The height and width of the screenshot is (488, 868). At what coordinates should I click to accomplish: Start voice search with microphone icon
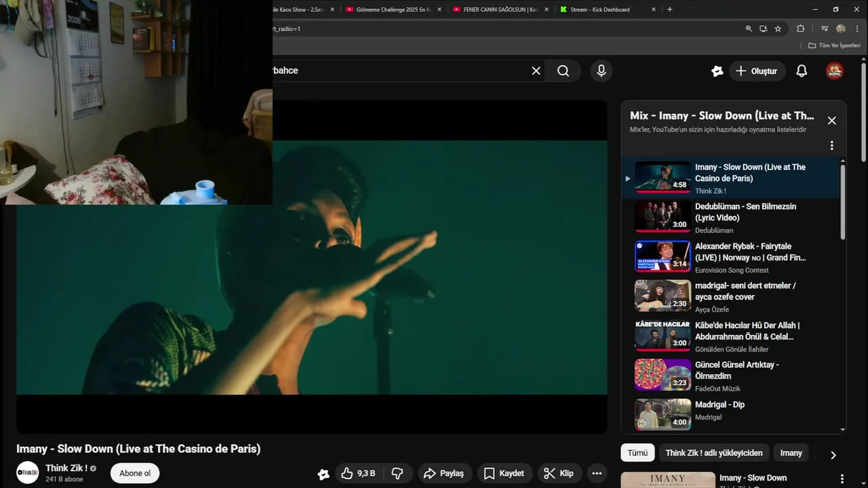pos(601,70)
